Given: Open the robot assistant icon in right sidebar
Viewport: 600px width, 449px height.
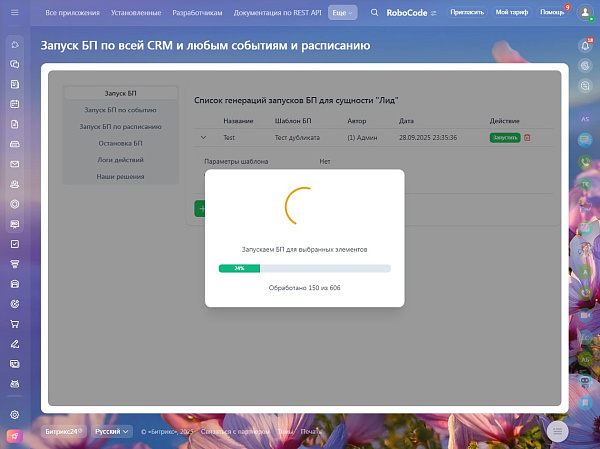Looking at the screenshot, I should (x=585, y=381).
